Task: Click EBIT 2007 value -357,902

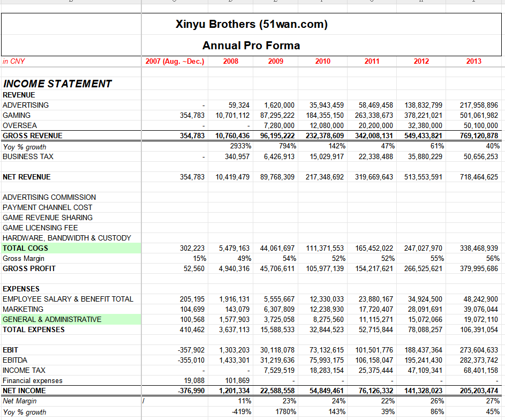Action: (x=191, y=350)
